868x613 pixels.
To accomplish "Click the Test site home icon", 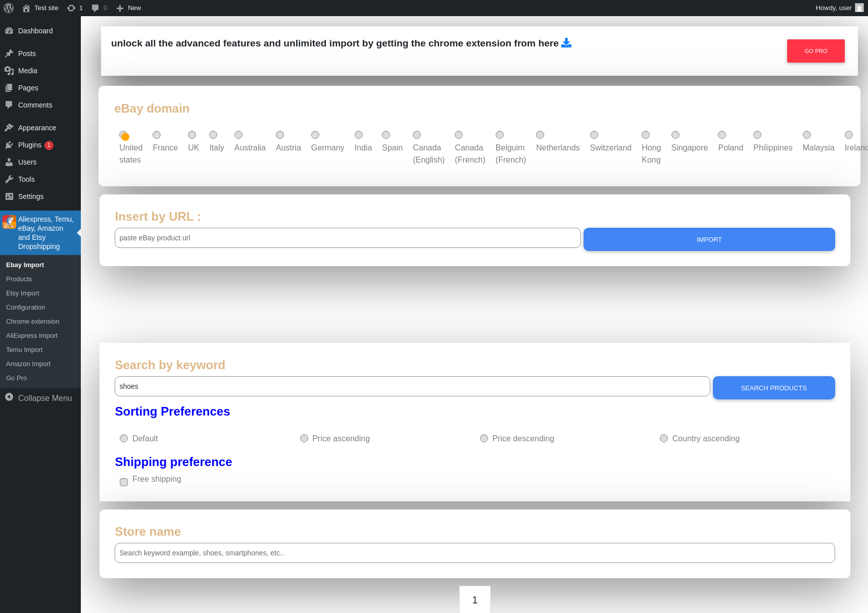I will point(26,8).
